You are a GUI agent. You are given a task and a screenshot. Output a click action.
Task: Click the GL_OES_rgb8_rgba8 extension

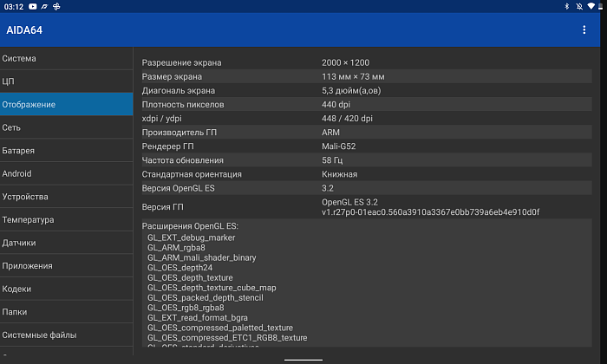pos(186,308)
